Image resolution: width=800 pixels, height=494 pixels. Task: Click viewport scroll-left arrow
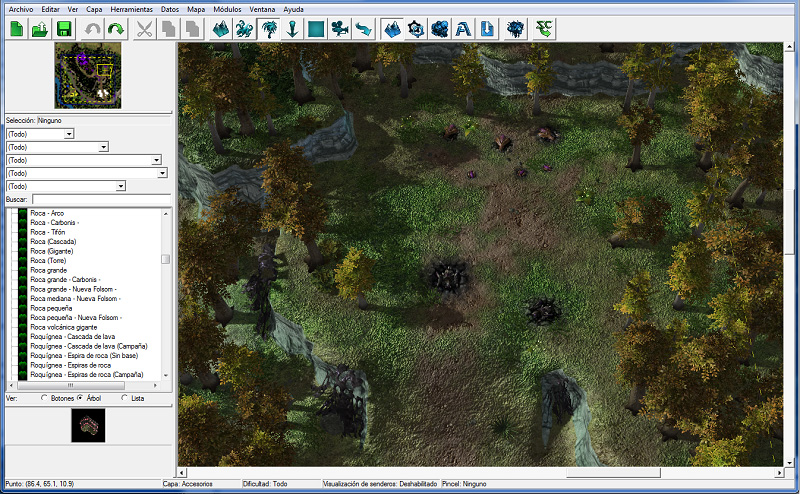click(182, 473)
